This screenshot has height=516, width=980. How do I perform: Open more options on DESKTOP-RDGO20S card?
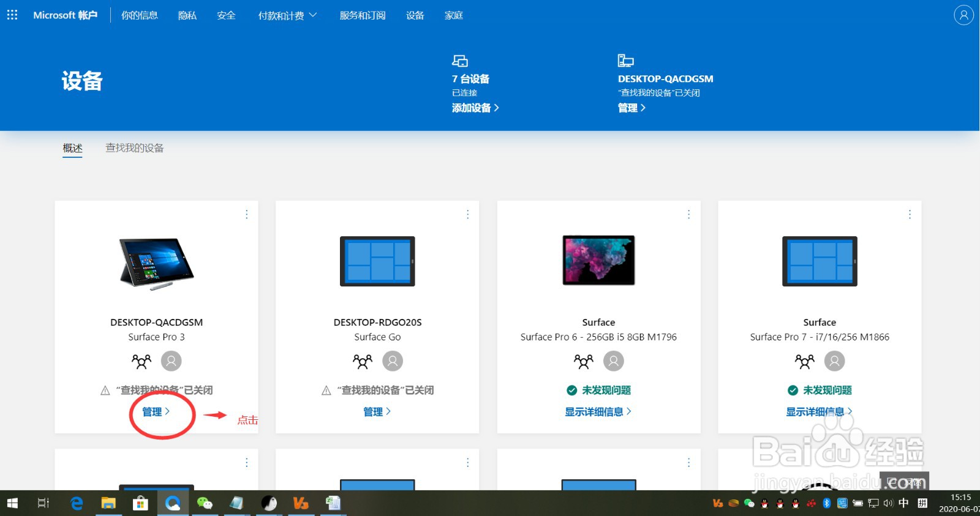[x=468, y=214]
